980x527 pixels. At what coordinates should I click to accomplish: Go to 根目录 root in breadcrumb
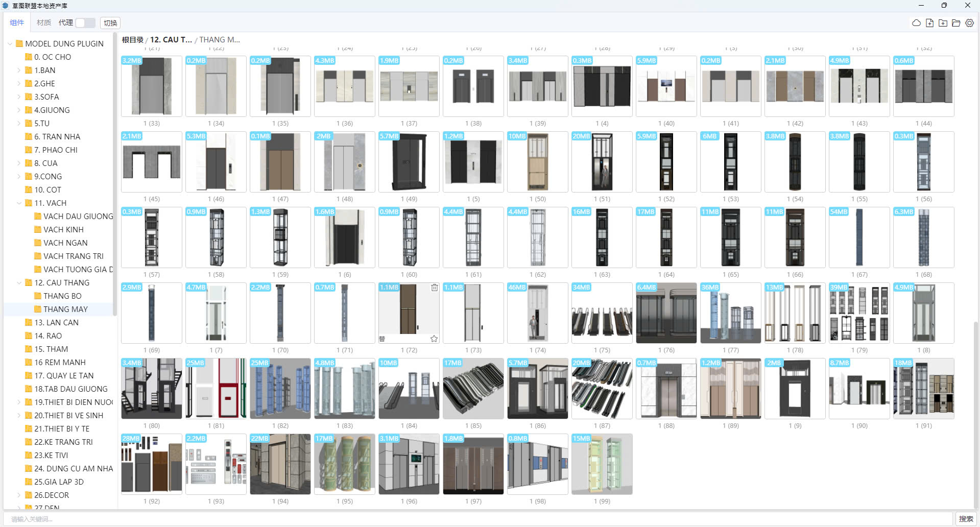pos(132,40)
